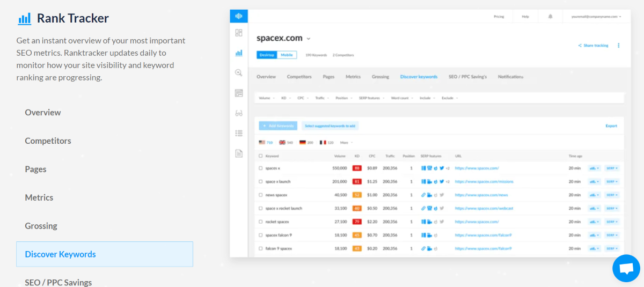Open magnifier keyword finder sidebar icon

click(x=239, y=73)
